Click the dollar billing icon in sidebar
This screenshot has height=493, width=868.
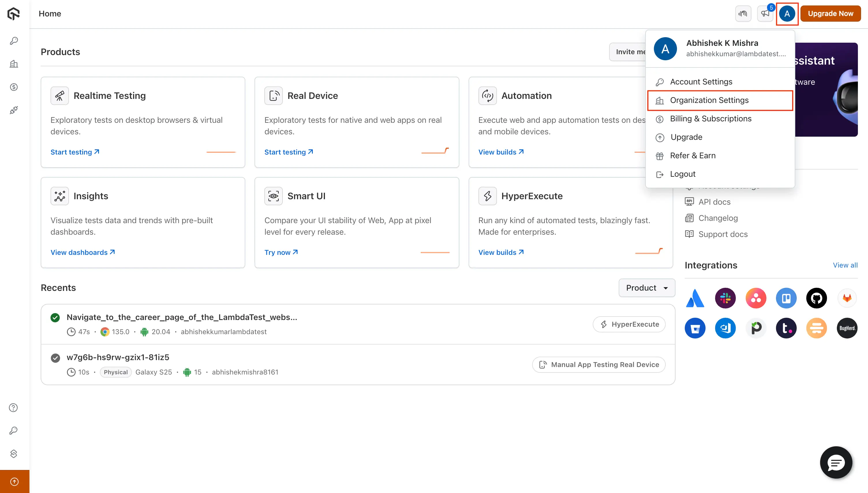pos(14,87)
